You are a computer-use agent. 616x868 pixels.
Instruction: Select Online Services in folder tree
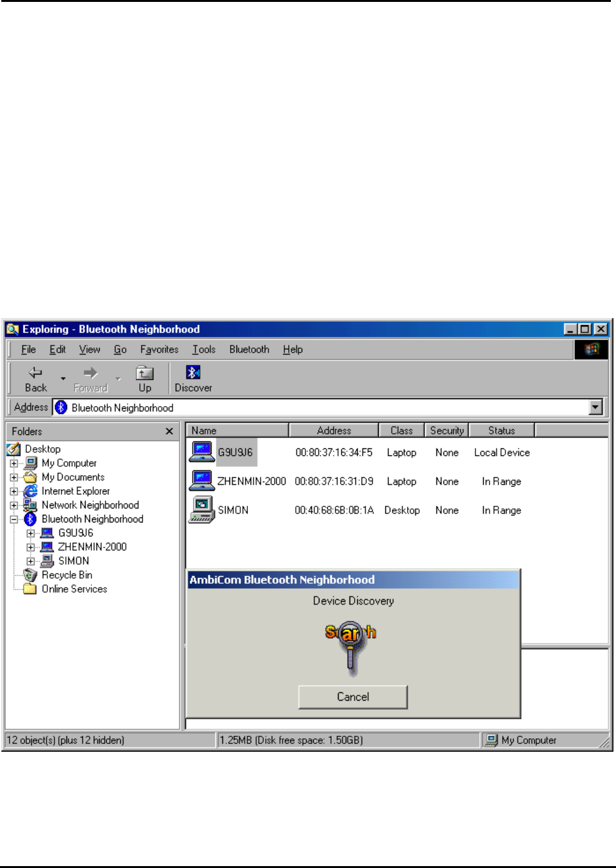(x=74, y=589)
